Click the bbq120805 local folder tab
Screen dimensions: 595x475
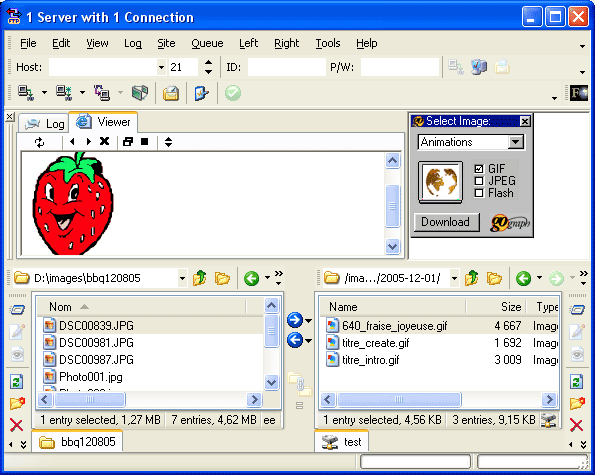pyautogui.click(x=77, y=442)
